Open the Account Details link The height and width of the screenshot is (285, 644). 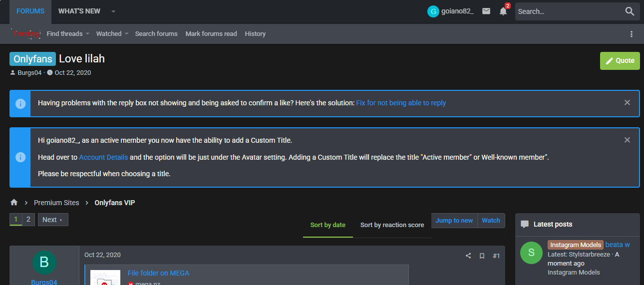point(103,157)
